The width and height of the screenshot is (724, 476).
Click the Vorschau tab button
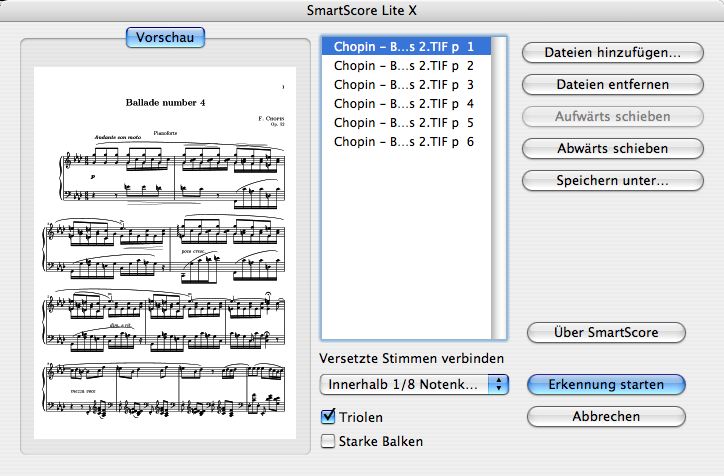[165, 37]
